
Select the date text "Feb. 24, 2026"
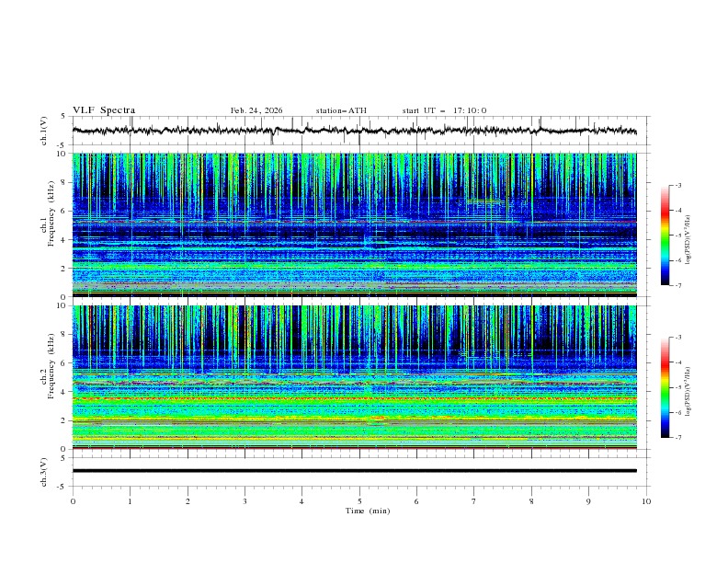tap(256, 110)
